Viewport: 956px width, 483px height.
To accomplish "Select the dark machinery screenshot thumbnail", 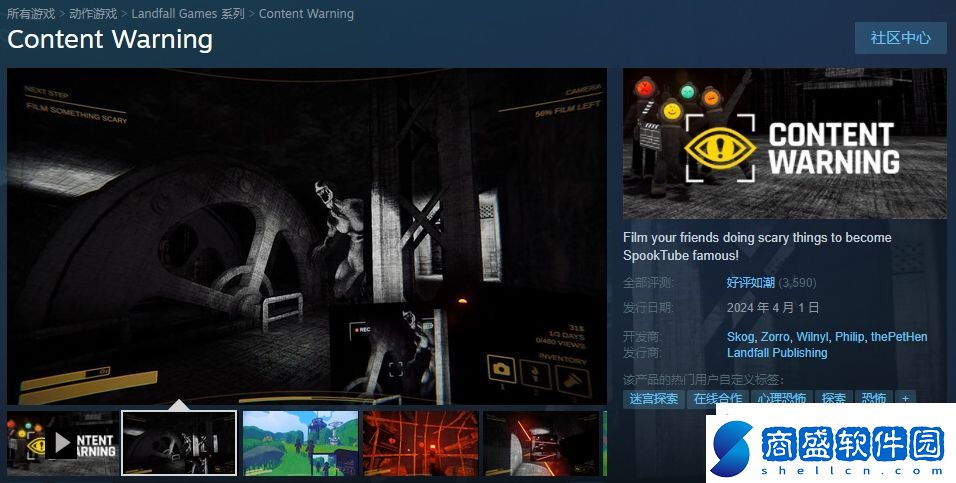I will [x=179, y=443].
